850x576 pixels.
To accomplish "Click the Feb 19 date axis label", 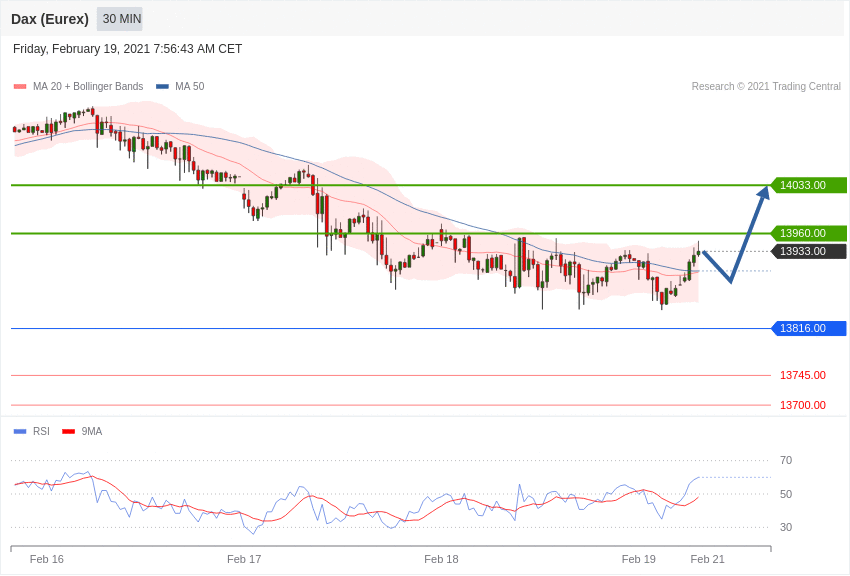I will (x=639, y=559).
